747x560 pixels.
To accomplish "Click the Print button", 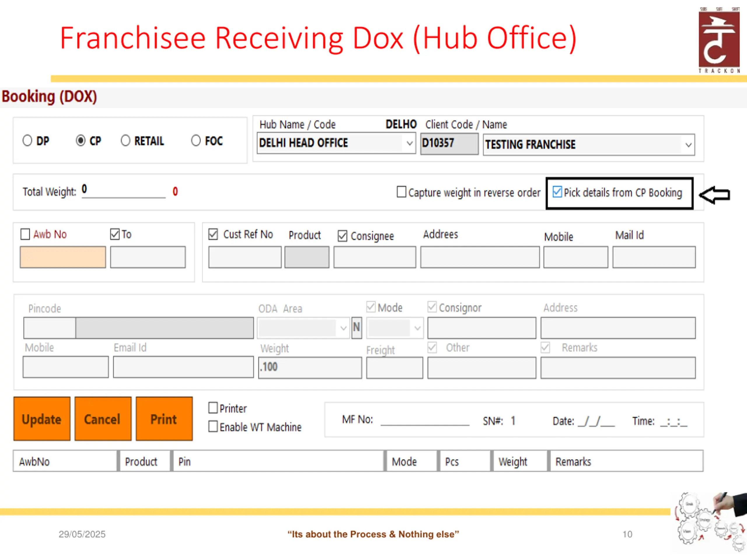I will 164,419.
